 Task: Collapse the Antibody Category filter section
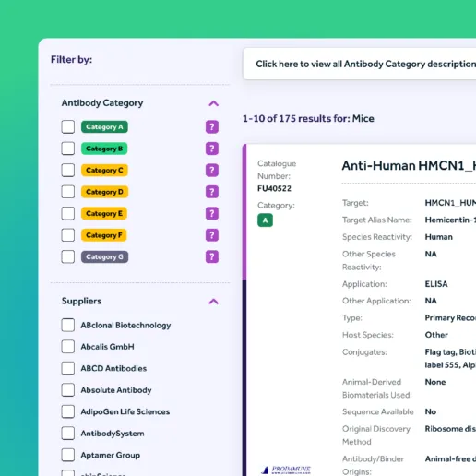214,103
